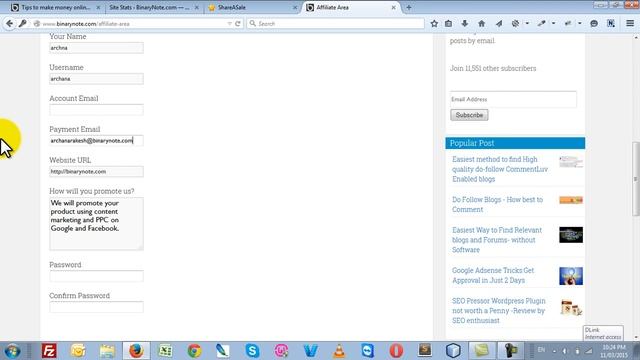Focus the Account Email input field
Screen dimensions: 640x360
coord(96,110)
